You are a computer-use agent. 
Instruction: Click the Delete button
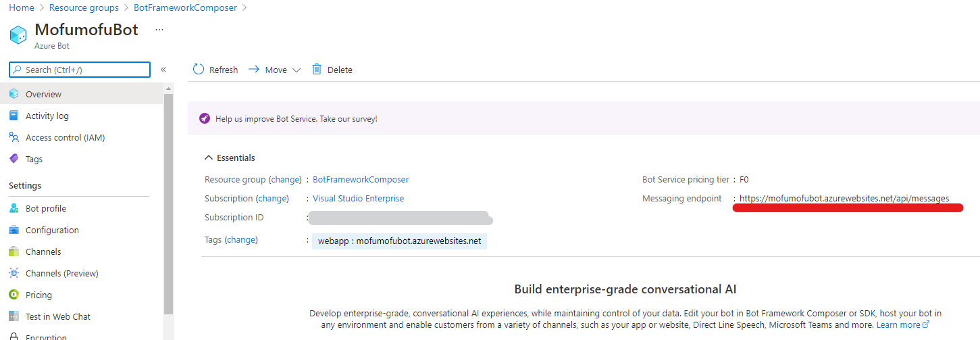[x=332, y=70]
